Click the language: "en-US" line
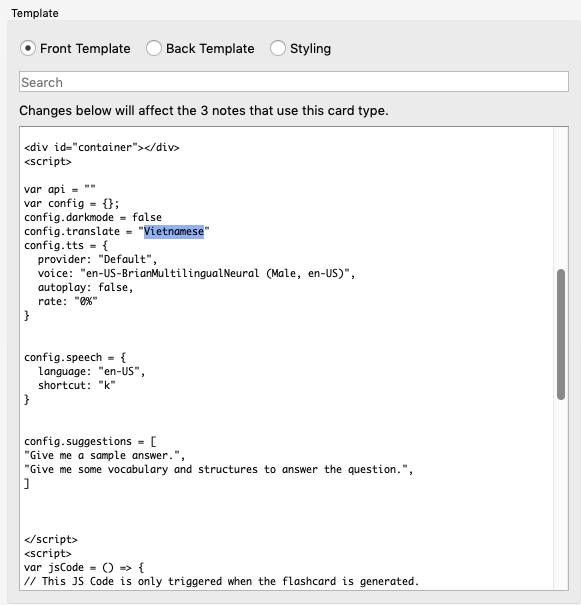 [x=91, y=371]
